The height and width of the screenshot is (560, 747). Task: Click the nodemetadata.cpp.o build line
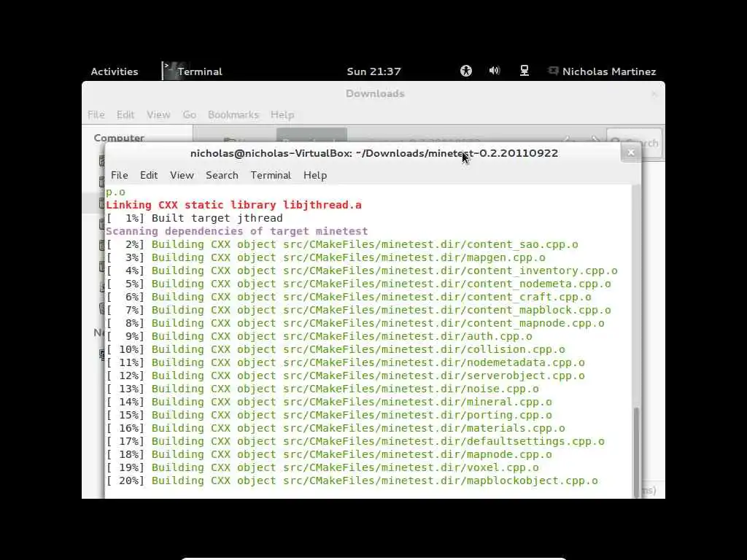(345, 363)
